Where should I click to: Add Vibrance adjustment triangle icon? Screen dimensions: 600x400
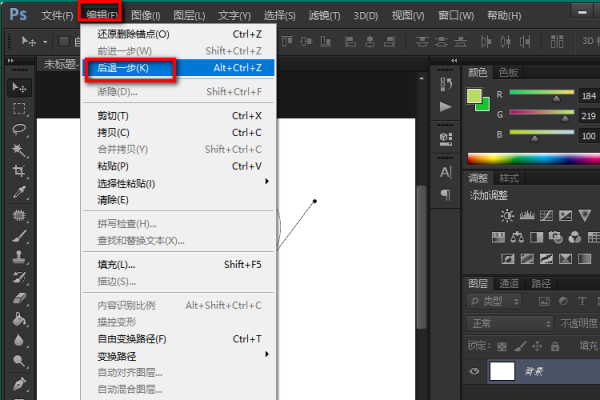click(x=585, y=216)
